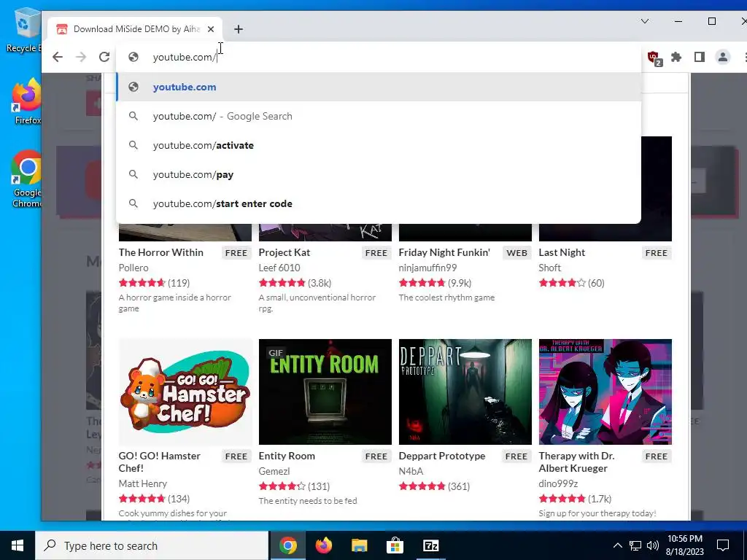Go back with the browser back arrow

pyautogui.click(x=58, y=57)
